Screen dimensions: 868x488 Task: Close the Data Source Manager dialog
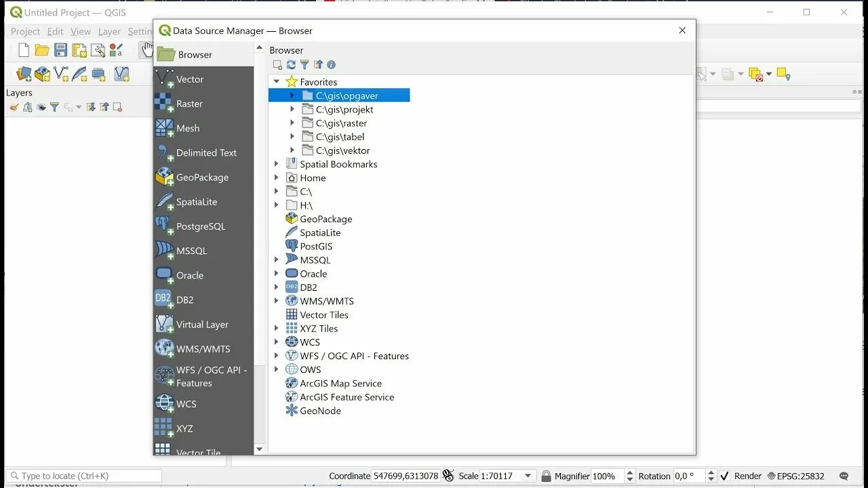click(x=682, y=30)
